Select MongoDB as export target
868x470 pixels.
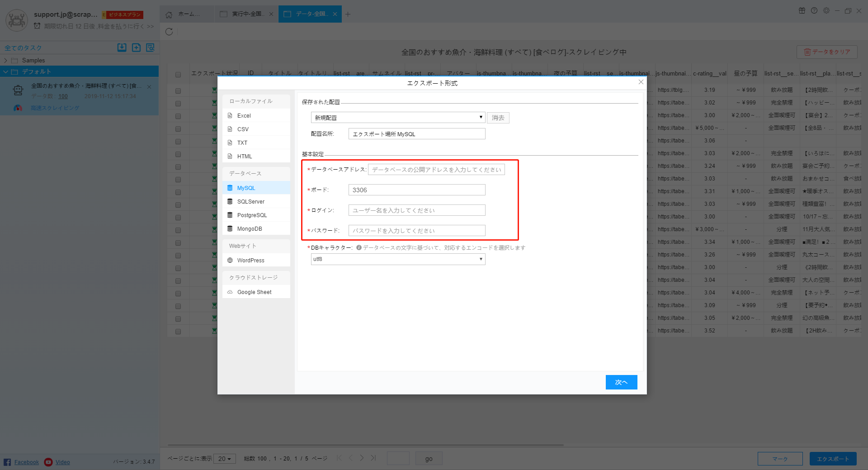(256, 228)
